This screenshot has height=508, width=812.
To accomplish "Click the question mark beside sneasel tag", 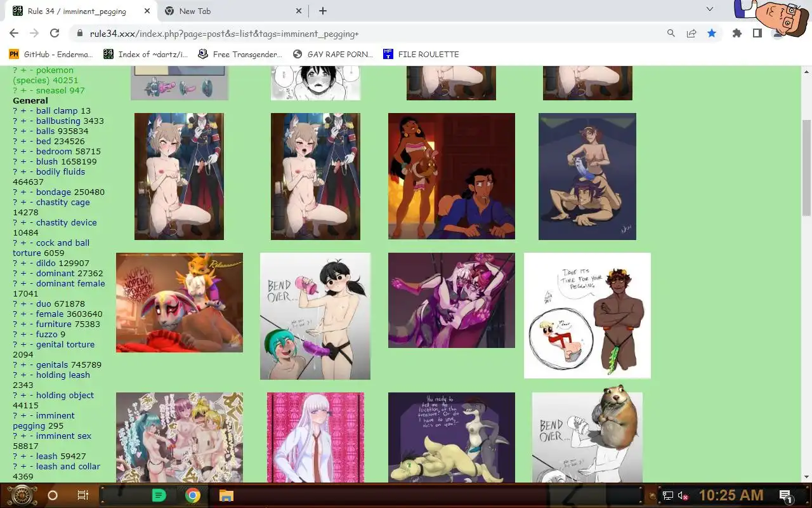I will click(15, 90).
